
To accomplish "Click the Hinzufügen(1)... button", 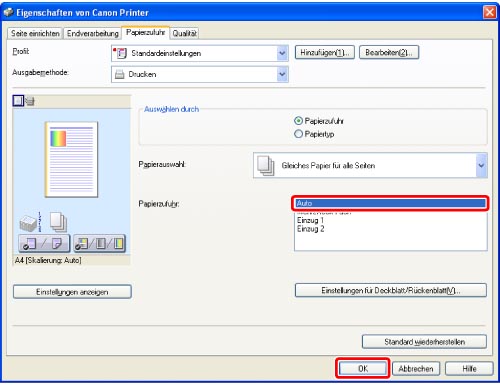I will click(x=325, y=53).
